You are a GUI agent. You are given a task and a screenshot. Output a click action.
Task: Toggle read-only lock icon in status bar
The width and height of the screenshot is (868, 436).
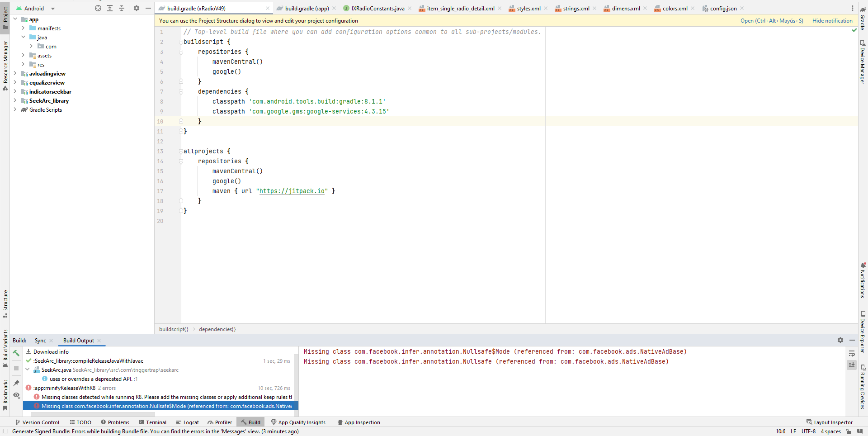coord(849,431)
